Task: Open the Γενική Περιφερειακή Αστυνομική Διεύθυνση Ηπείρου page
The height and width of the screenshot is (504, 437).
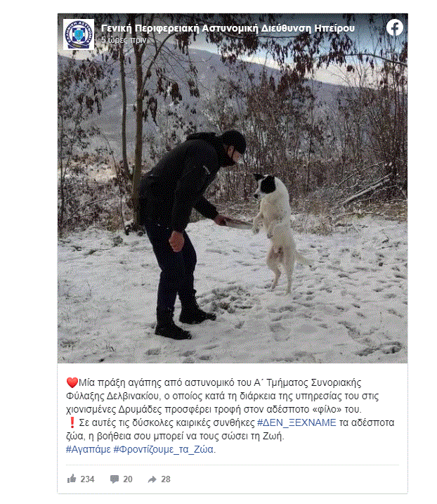Action: pos(228,29)
